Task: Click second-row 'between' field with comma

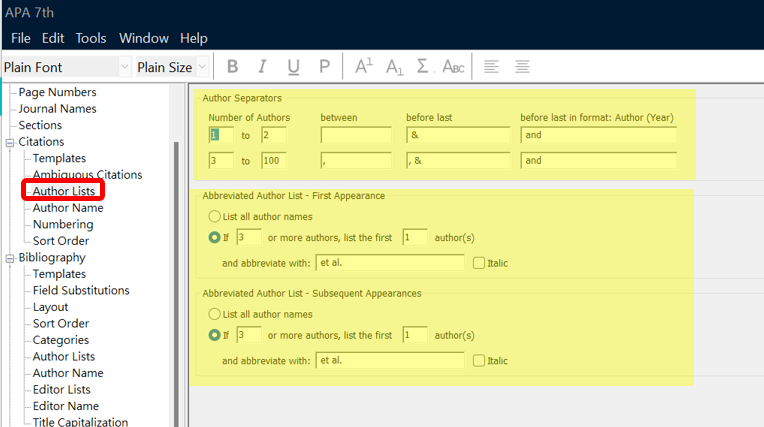Action: [356, 160]
